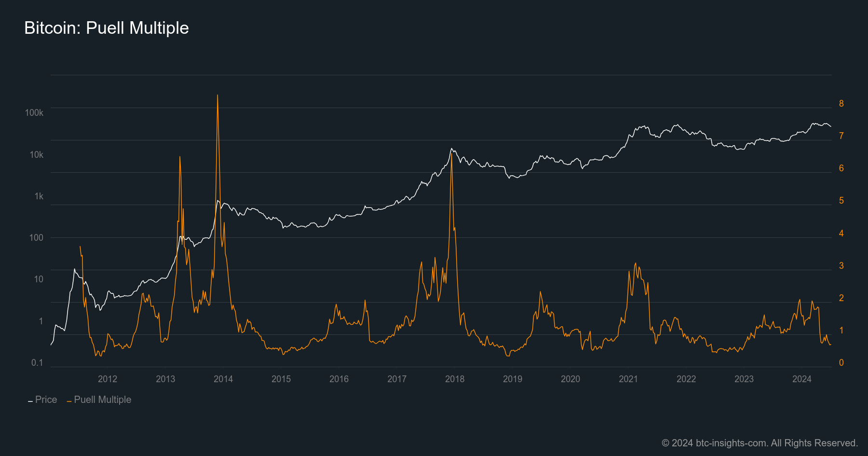Click the orange 8 on the right axis

[841, 103]
